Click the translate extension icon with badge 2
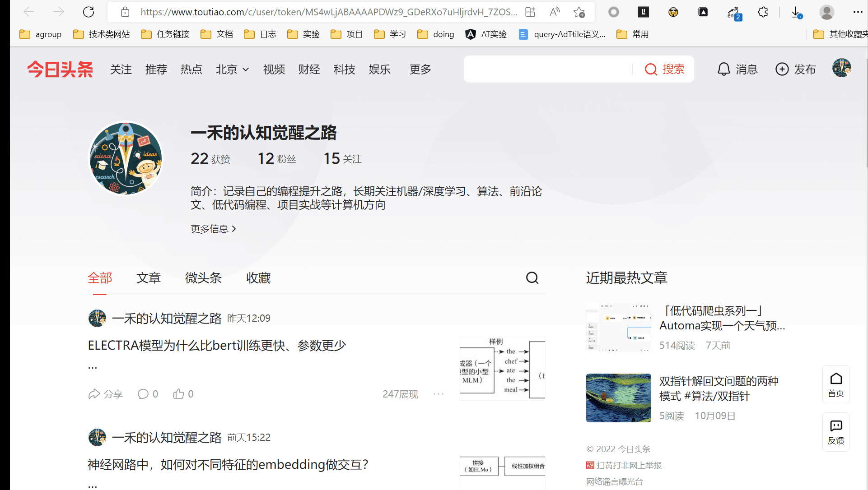This screenshot has height=490, width=868. point(734,13)
